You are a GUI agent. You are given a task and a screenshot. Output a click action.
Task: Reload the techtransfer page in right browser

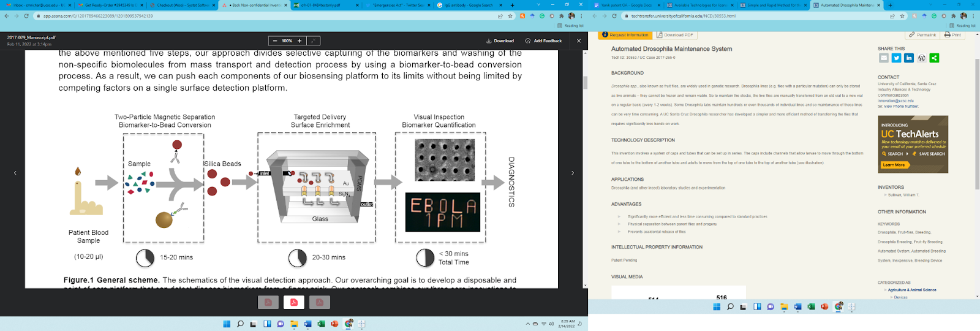(x=614, y=16)
